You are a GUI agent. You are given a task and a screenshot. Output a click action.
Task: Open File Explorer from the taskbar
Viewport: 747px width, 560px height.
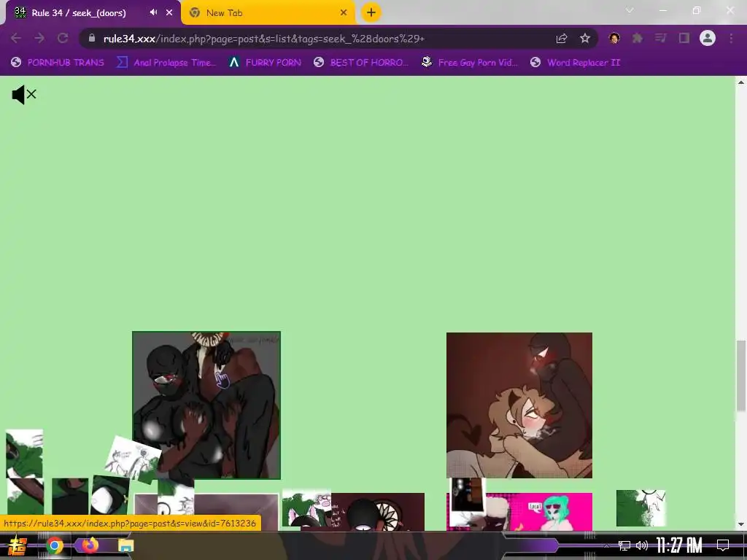[x=126, y=545]
